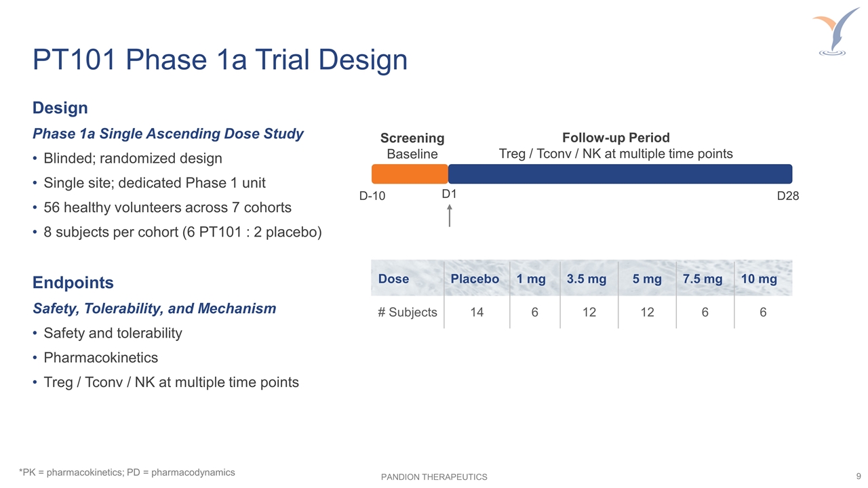Select the Phase 1a Single Ascending Dose Study subtitle
This screenshot has width=868, height=488.
168,134
